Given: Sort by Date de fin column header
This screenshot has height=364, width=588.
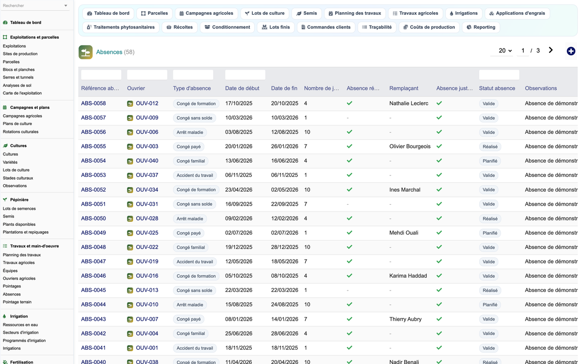Looking at the screenshot, I should click(x=284, y=89).
